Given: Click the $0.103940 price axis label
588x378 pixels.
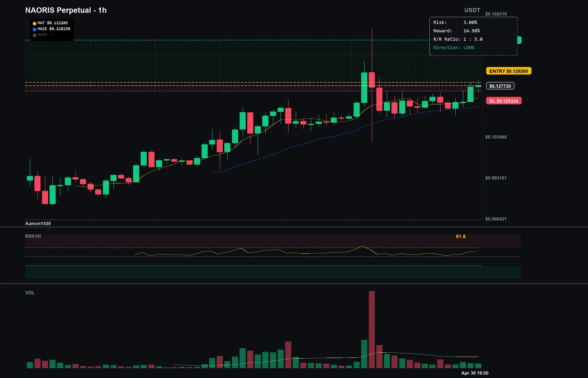Looking at the screenshot, I should [x=496, y=137].
